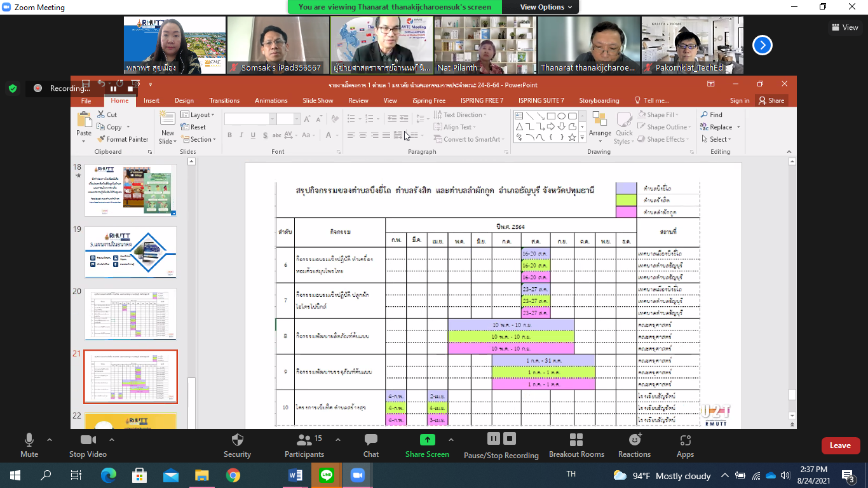Center text in Paragraph group
The width and height of the screenshot is (868, 488).
pyautogui.click(x=362, y=135)
